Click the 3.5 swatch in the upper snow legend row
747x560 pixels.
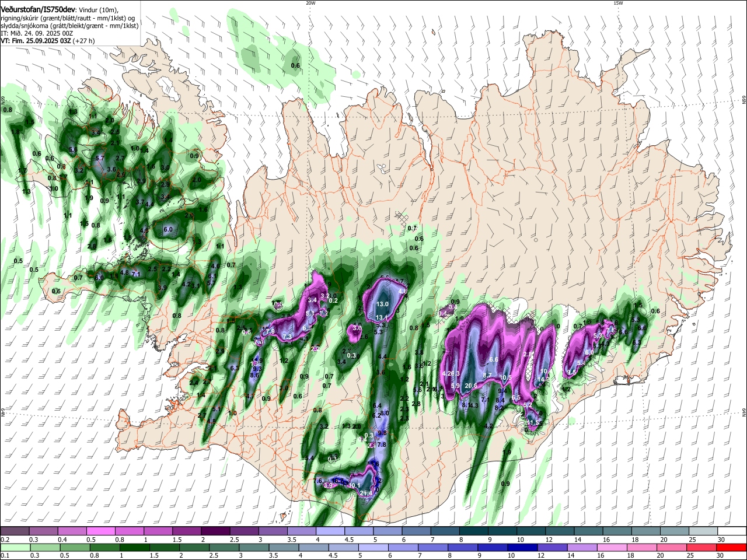(301, 531)
